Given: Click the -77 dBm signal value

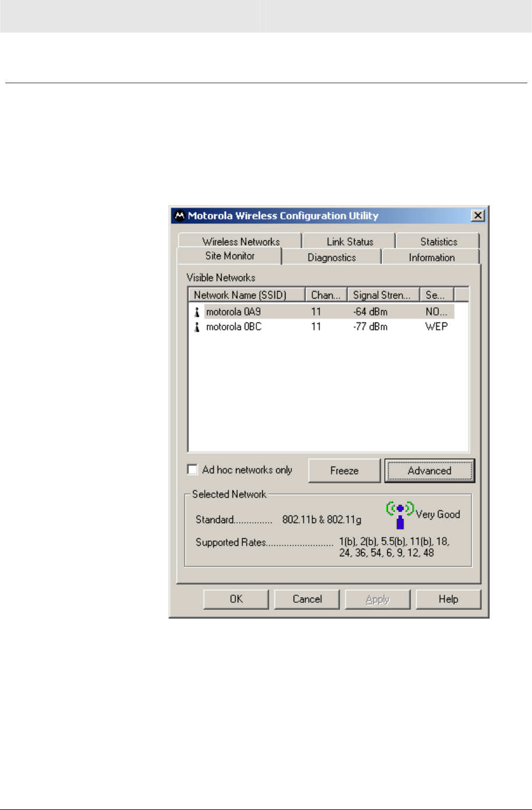Looking at the screenshot, I should point(370,327).
